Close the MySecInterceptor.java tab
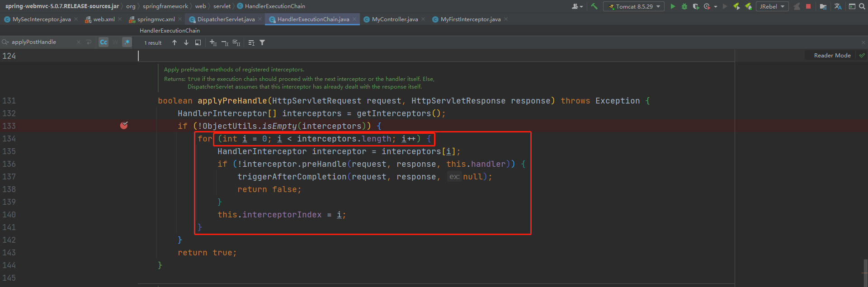 [75, 19]
